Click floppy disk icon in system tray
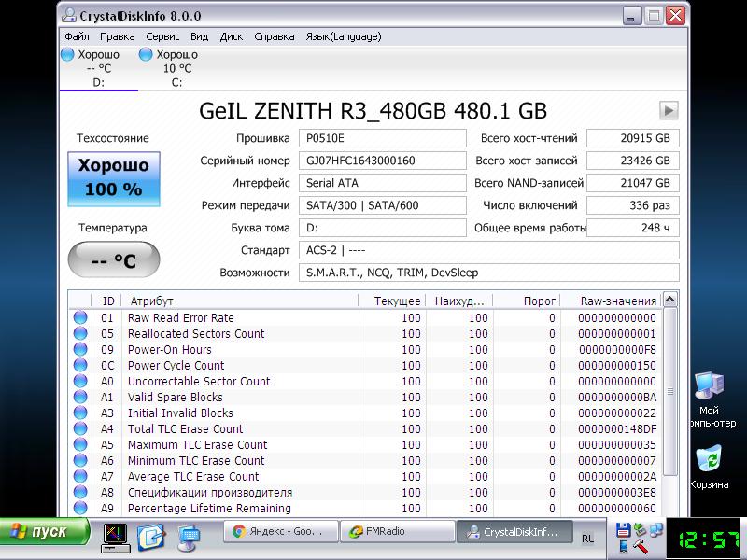The image size is (747, 560). [623, 530]
